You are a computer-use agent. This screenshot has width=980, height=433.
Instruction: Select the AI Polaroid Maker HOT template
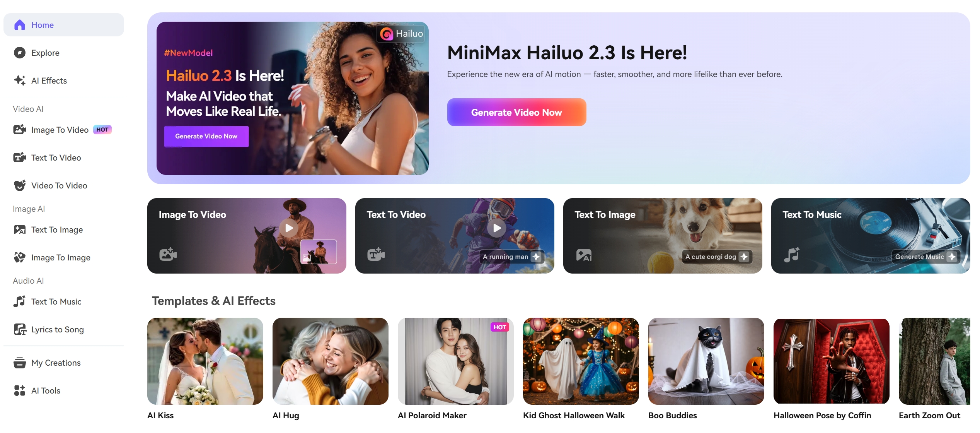455,361
